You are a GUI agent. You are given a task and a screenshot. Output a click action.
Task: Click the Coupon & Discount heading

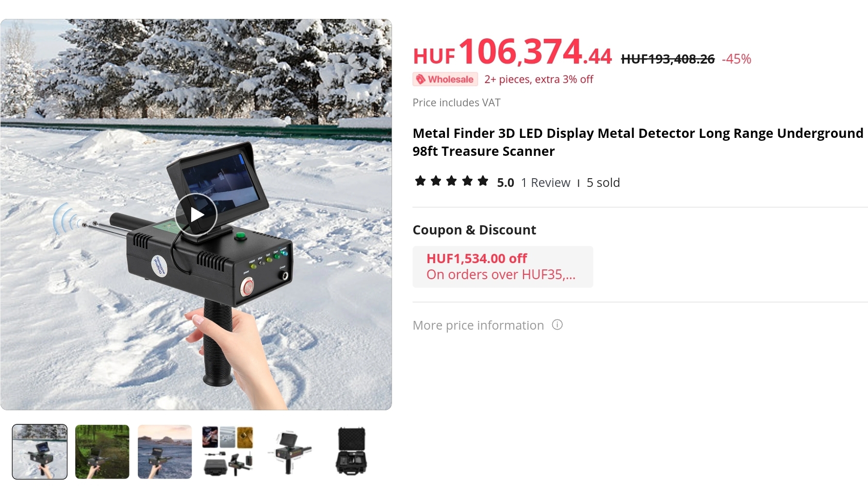[475, 230]
